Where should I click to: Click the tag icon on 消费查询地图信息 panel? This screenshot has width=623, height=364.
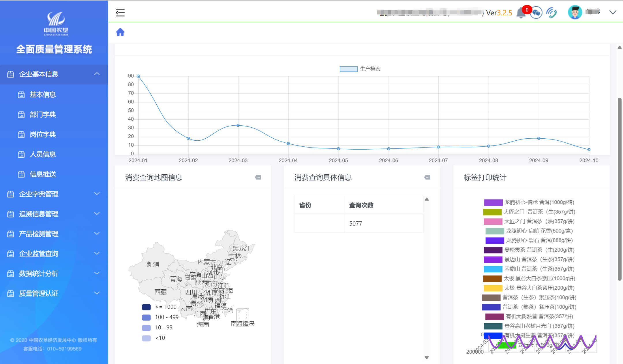tap(258, 177)
